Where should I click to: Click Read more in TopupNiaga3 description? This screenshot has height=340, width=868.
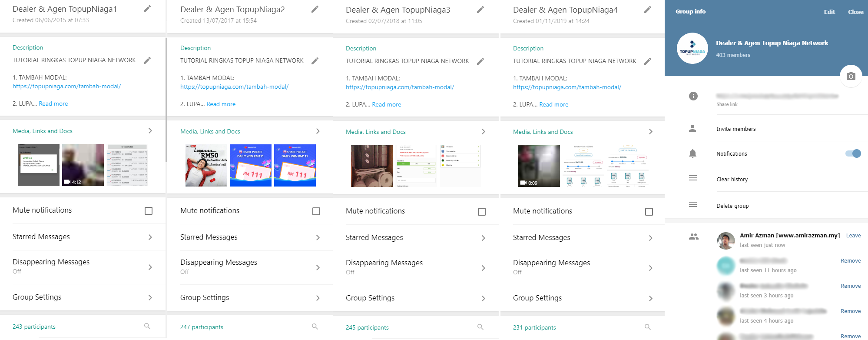click(x=387, y=105)
